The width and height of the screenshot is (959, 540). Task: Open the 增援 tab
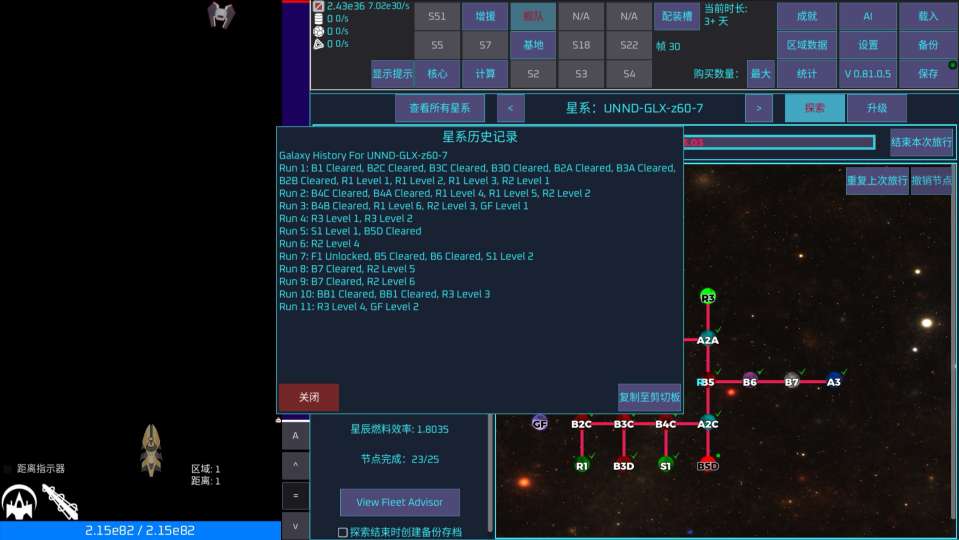point(485,17)
